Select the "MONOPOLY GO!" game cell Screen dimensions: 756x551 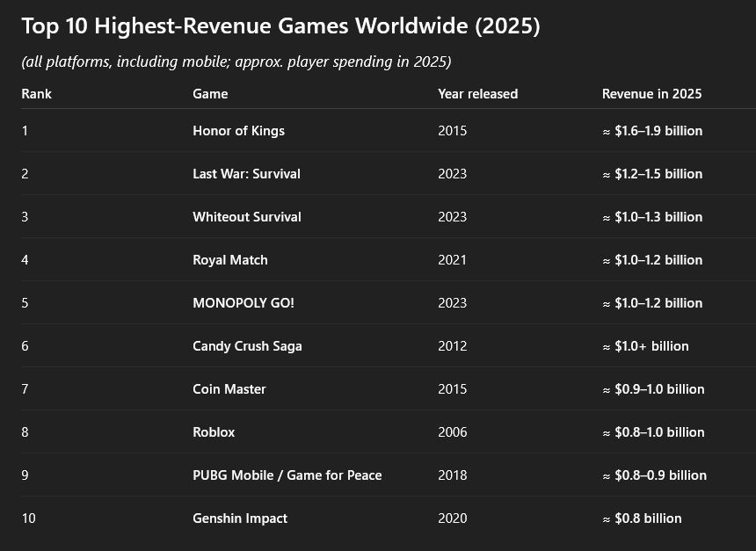click(244, 303)
